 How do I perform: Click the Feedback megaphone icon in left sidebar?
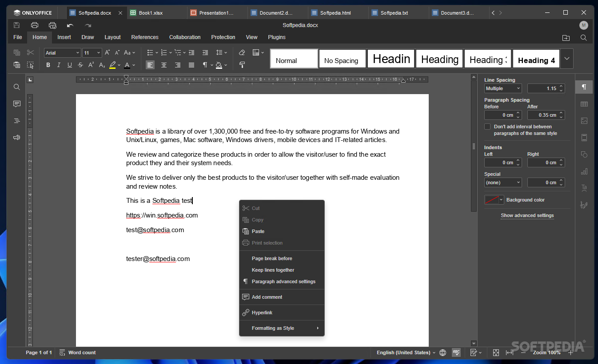coord(17,138)
